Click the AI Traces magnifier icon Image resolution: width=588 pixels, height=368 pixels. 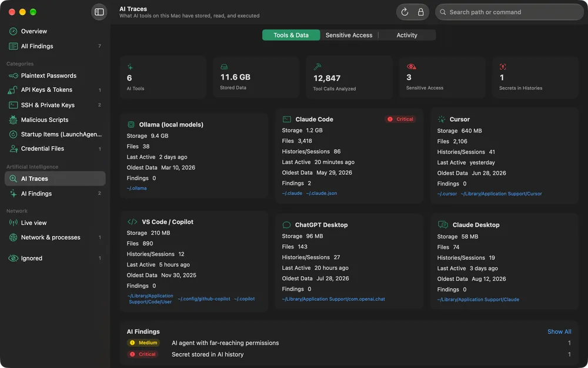(x=13, y=179)
